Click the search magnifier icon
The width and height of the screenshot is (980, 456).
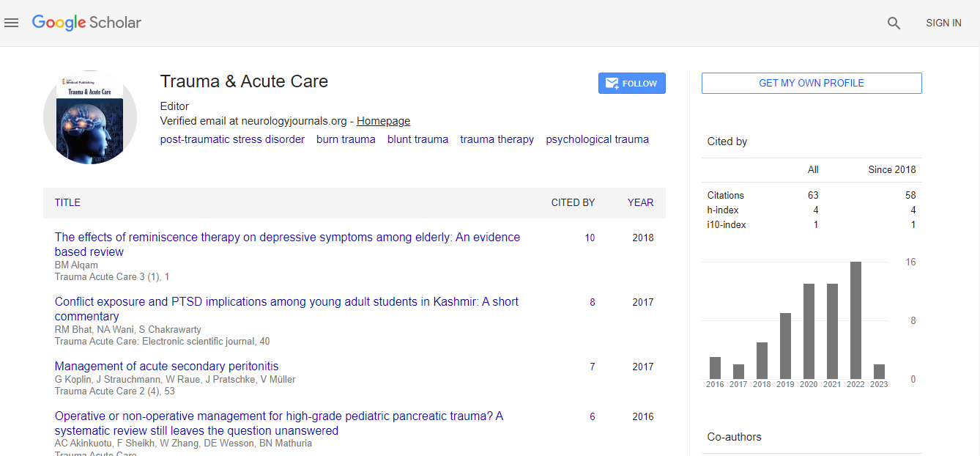(894, 23)
